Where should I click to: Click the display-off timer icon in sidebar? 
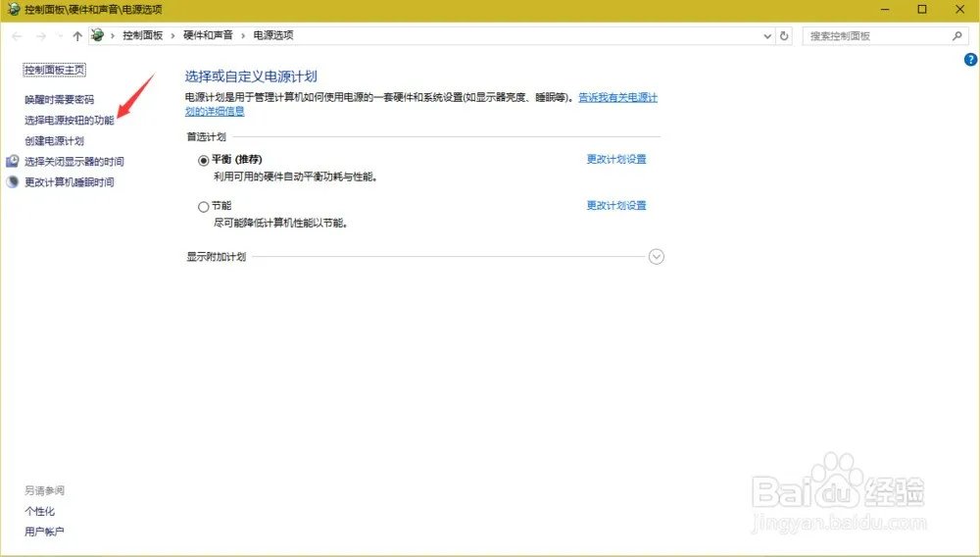coord(13,161)
